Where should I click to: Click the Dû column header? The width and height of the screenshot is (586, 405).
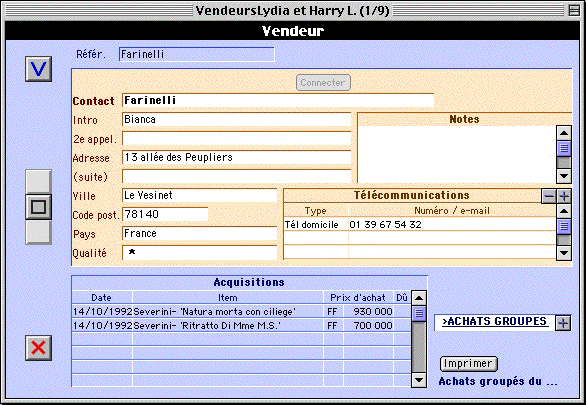402,298
